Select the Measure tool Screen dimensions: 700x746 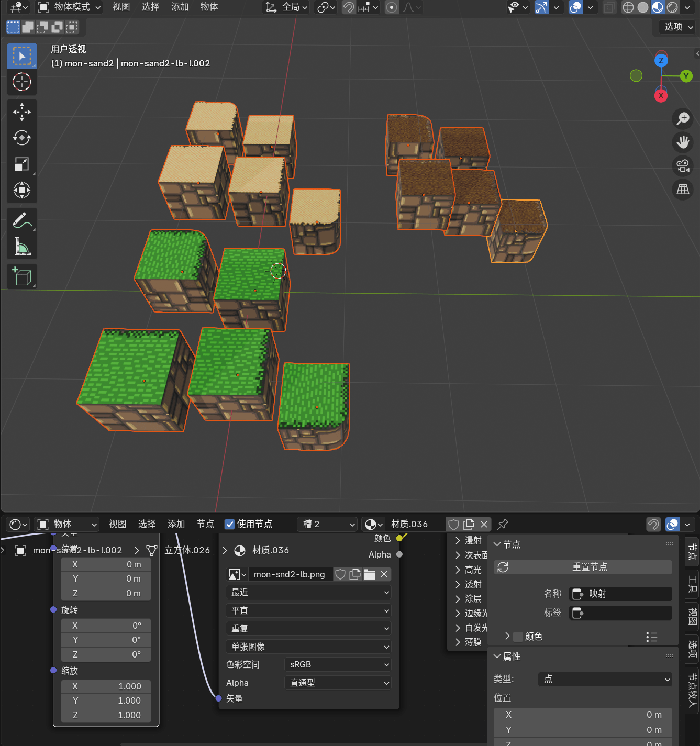[22, 246]
